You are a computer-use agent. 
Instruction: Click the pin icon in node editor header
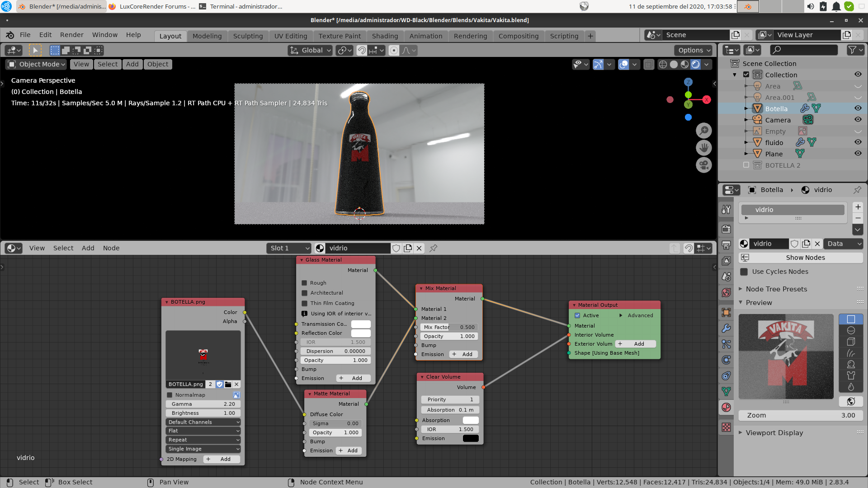pos(433,248)
